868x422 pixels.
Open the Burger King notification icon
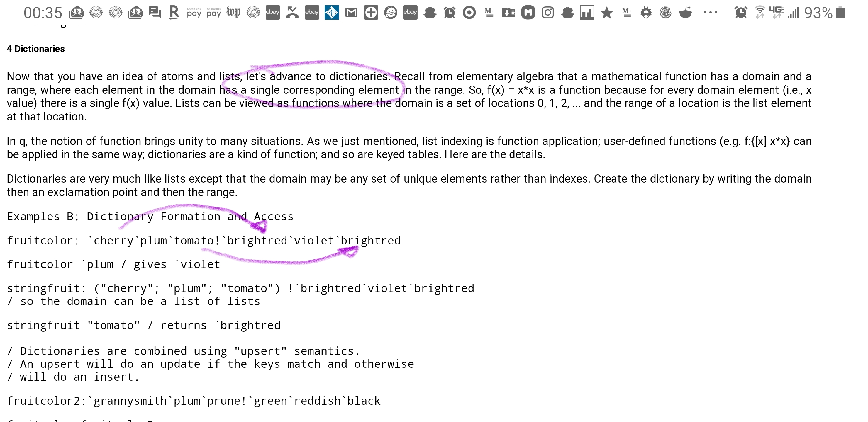click(665, 13)
